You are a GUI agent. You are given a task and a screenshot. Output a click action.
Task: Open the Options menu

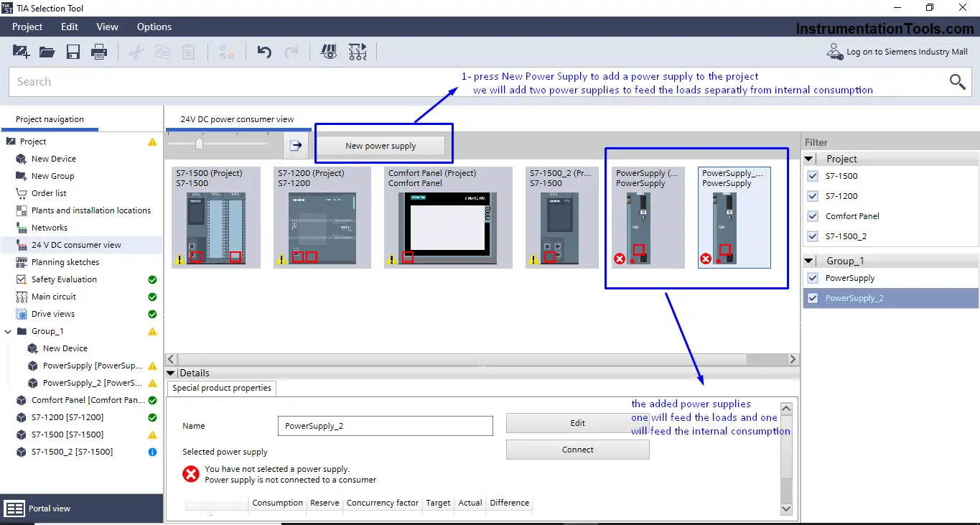[x=154, y=27]
